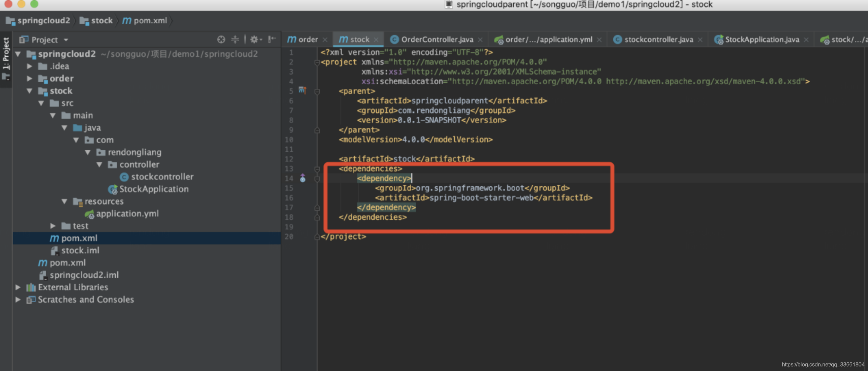Open the Project panel settings gear
Viewport: 868px width, 371px height.
coord(256,40)
